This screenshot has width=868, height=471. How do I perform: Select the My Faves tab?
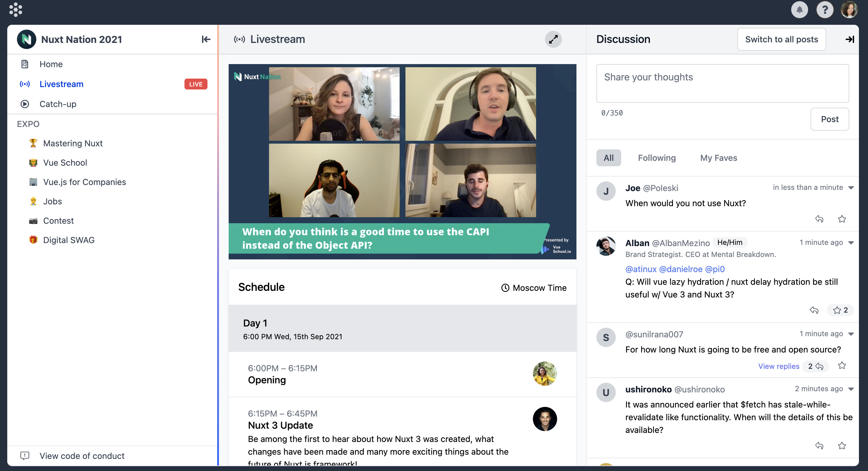(718, 158)
